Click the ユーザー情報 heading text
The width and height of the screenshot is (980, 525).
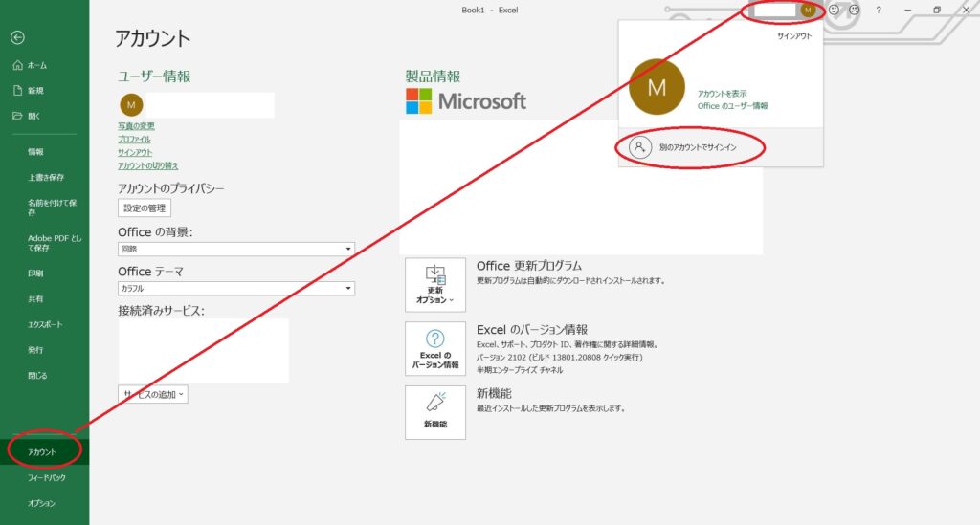(154, 77)
